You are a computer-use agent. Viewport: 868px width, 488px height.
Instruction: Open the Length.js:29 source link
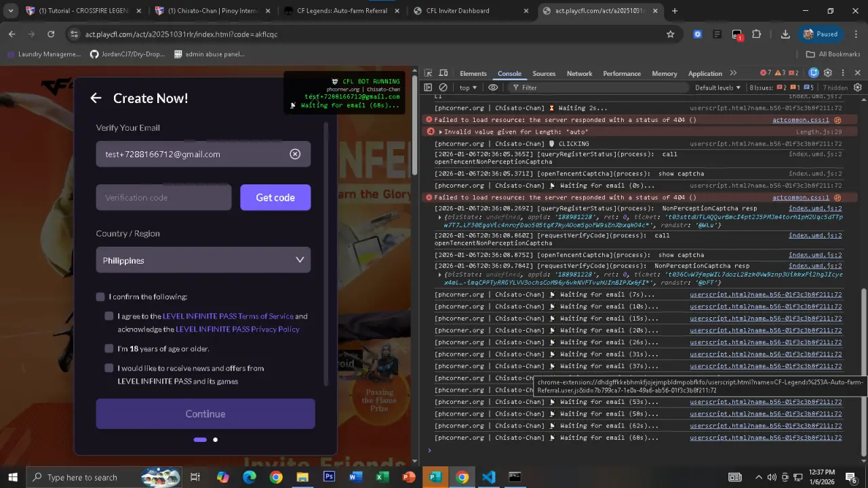[818, 132]
